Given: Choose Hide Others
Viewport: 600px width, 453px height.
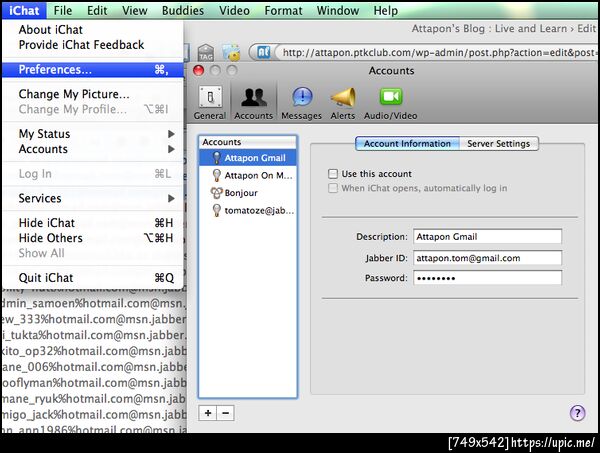Looking at the screenshot, I should (93, 238).
